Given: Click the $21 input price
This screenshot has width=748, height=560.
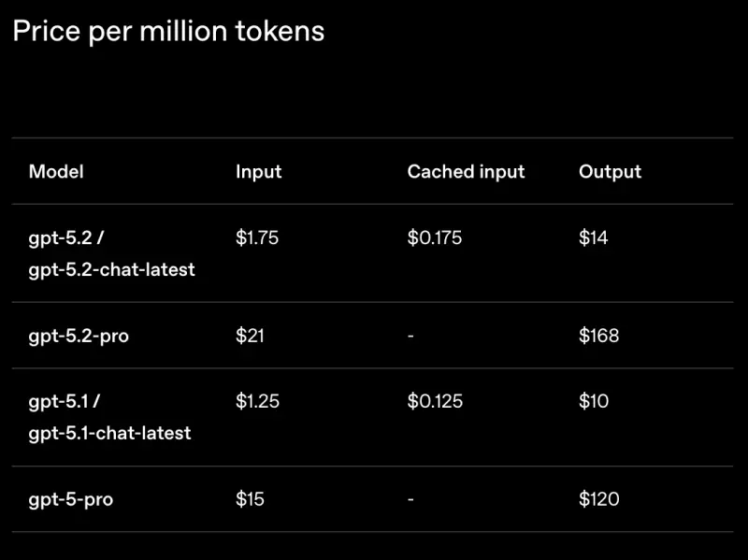Looking at the screenshot, I should click(250, 335).
